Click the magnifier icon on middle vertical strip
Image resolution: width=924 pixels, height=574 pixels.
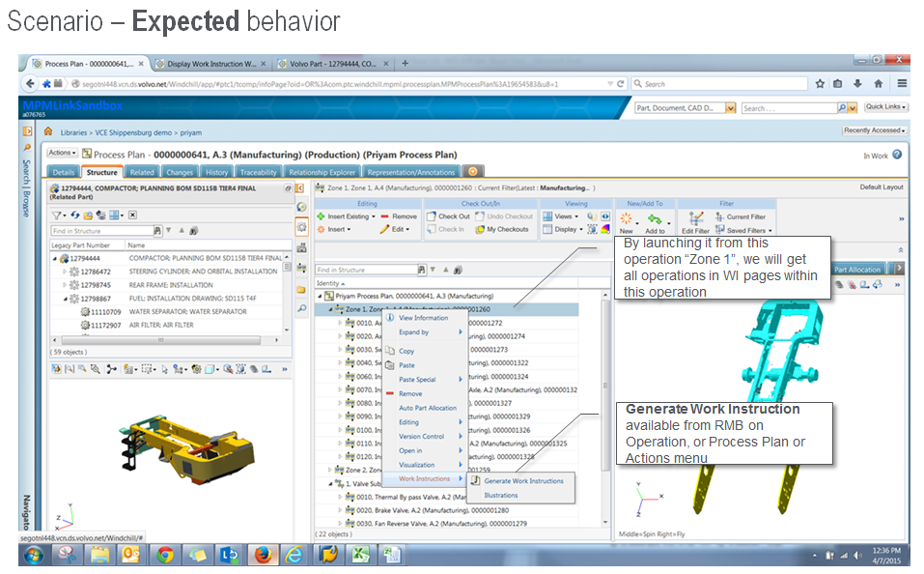(301, 308)
